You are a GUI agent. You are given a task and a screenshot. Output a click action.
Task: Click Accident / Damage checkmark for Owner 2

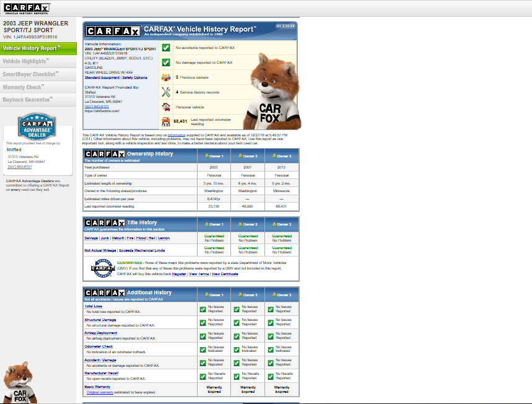(x=237, y=363)
